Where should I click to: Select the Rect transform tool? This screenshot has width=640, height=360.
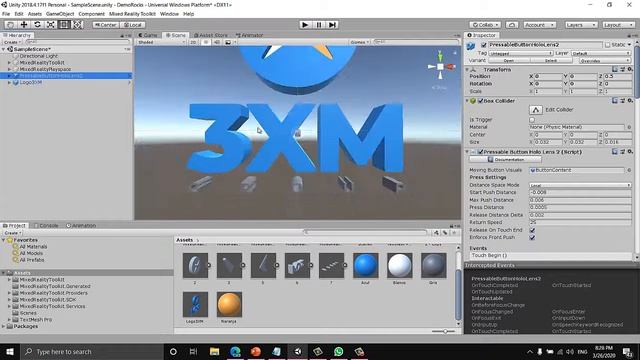[64, 24]
